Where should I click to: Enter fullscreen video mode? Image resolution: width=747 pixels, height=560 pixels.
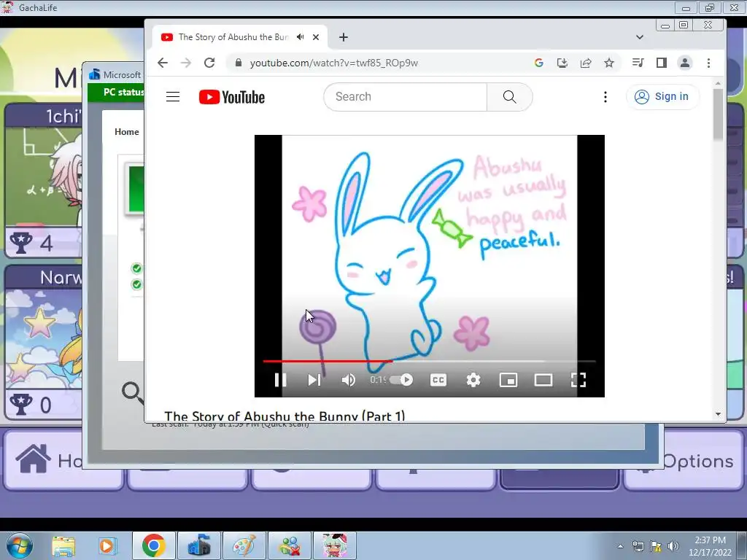(578, 379)
